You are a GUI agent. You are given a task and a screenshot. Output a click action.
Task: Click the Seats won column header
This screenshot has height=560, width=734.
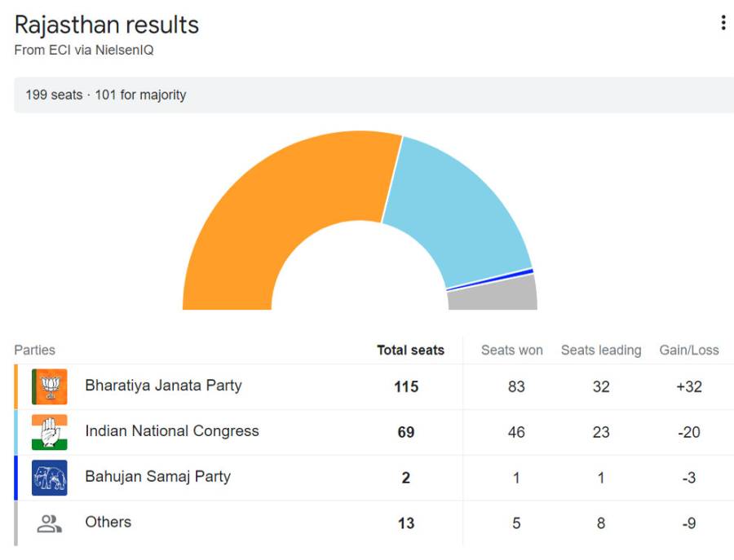click(x=511, y=350)
